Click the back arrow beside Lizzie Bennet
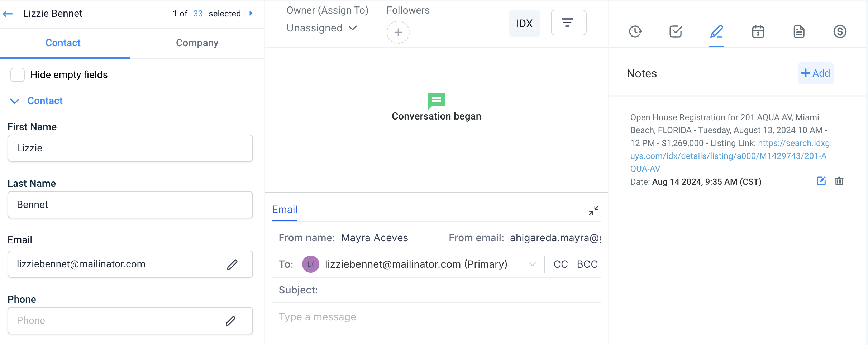The width and height of the screenshot is (868, 345). click(8, 14)
